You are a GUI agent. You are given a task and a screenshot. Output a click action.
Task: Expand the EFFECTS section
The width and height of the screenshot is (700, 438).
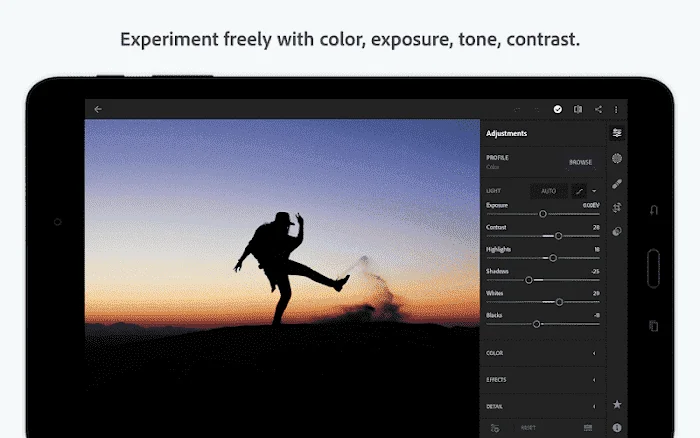click(x=542, y=380)
